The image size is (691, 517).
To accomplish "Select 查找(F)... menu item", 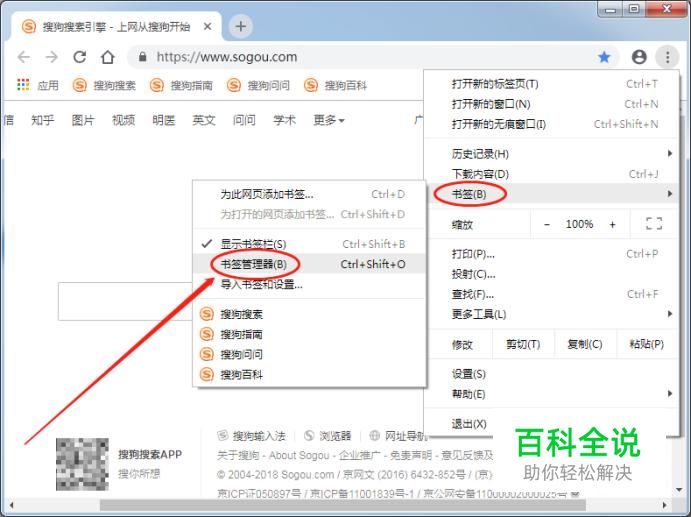I will (x=551, y=294).
